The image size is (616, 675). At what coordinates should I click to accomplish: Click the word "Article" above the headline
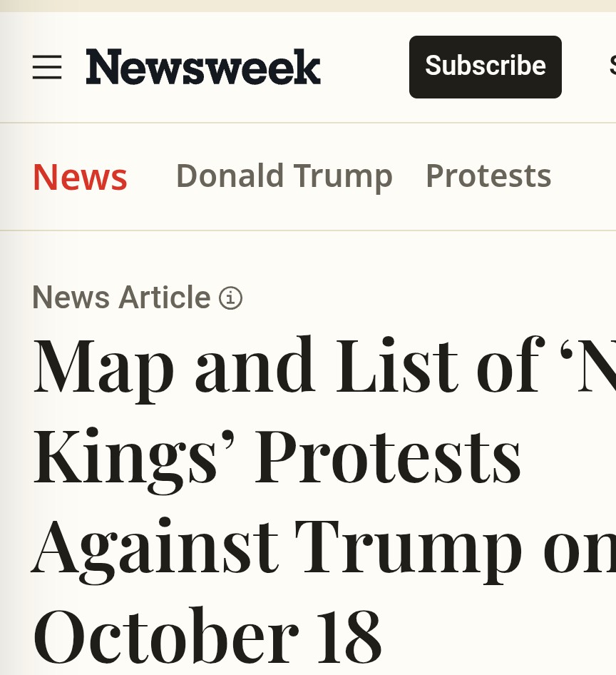click(x=165, y=298)
